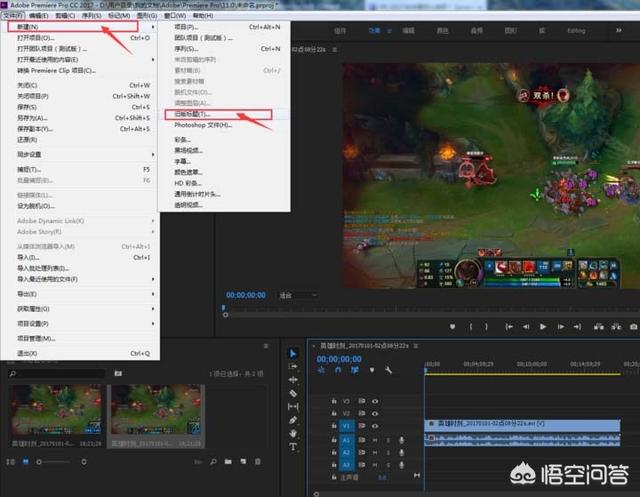The height and width of the screenshot is (497, 640).
Task: Click the program monitor playhead marker
Action: coord(224,307)
